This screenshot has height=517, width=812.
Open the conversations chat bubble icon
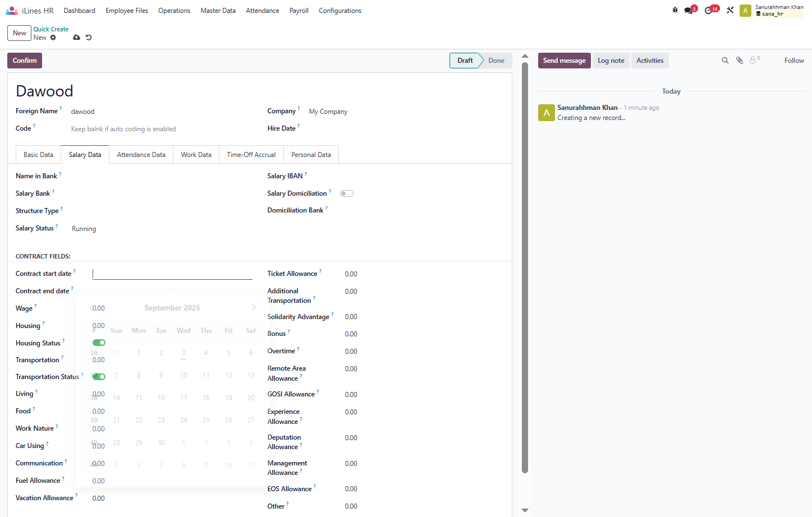pyautogui.click(x=689, y=10)
